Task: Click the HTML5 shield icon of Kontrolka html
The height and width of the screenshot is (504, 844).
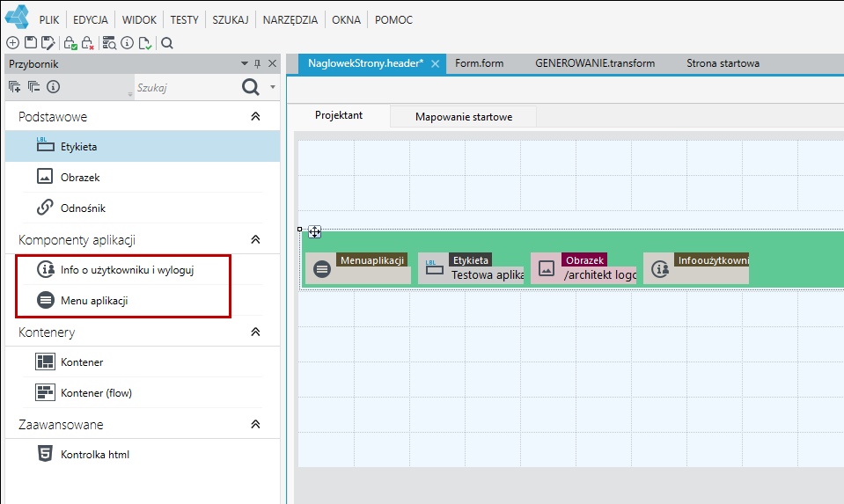Action: click(x=45, y=454)
